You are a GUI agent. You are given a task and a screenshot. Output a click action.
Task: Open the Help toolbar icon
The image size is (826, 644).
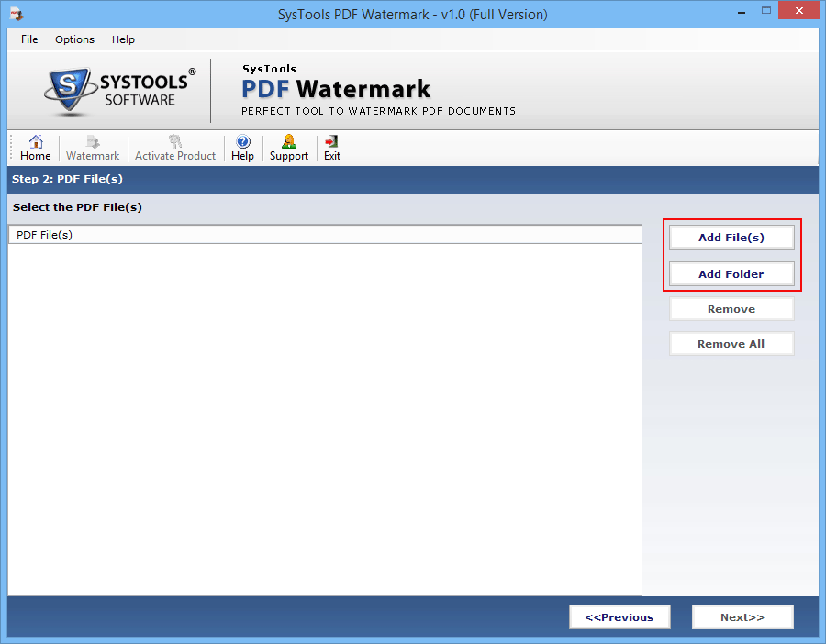click(x=242, y=148)
